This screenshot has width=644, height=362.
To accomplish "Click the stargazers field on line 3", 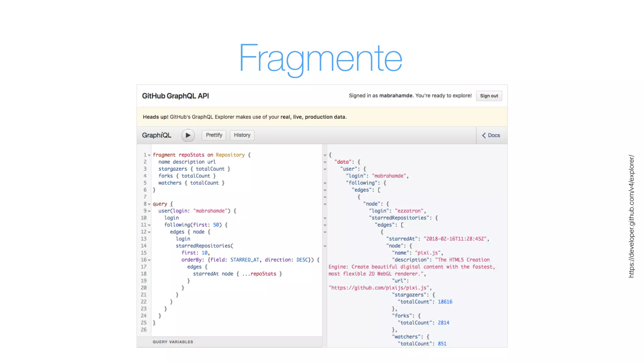I will (173, 169).
